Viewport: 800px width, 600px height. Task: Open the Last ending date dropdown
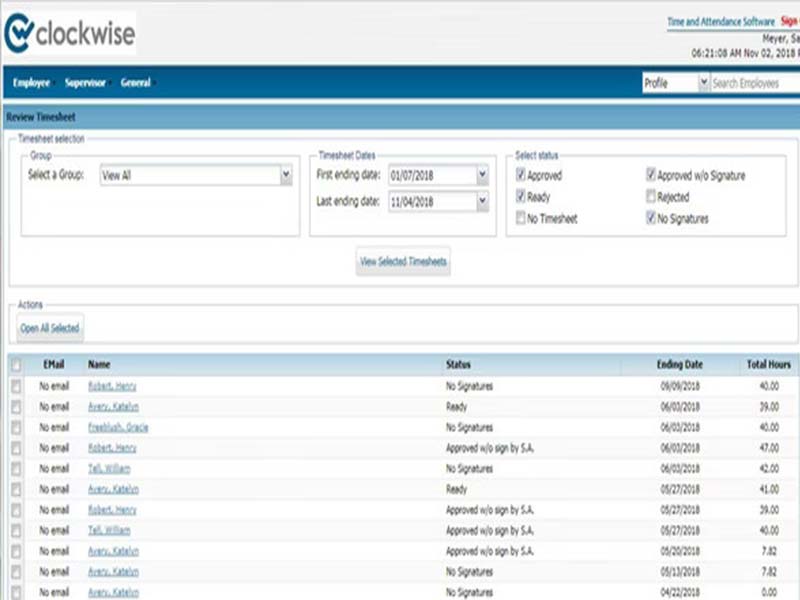482,201
